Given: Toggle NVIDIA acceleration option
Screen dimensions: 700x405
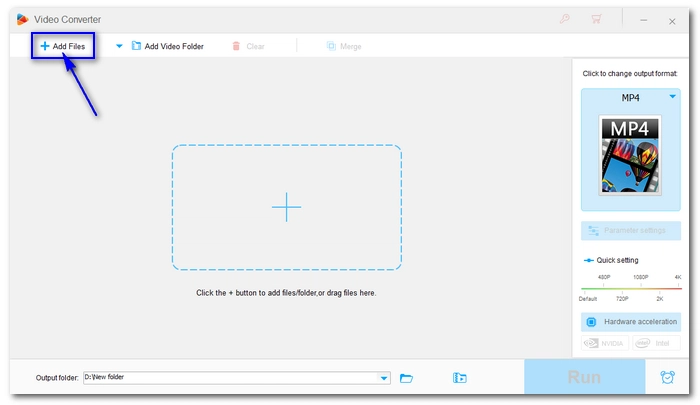Looking at the screenshot, I should [x=605, y=343].
